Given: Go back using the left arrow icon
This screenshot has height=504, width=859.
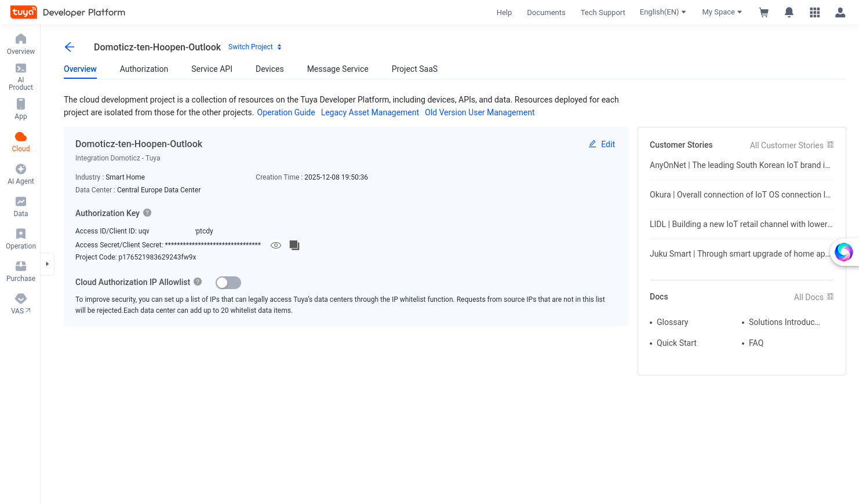Looking at the screenshot, I should pyautogui.click(x=70, y=47).
